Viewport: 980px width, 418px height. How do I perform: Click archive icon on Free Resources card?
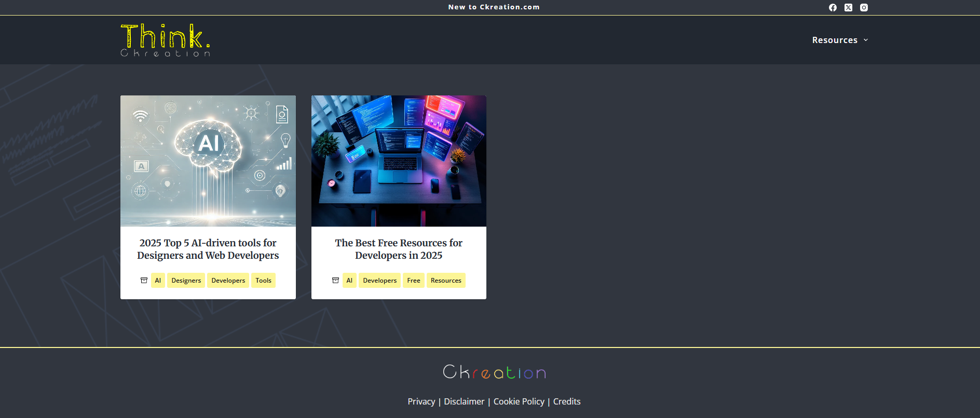click(335, 281)
